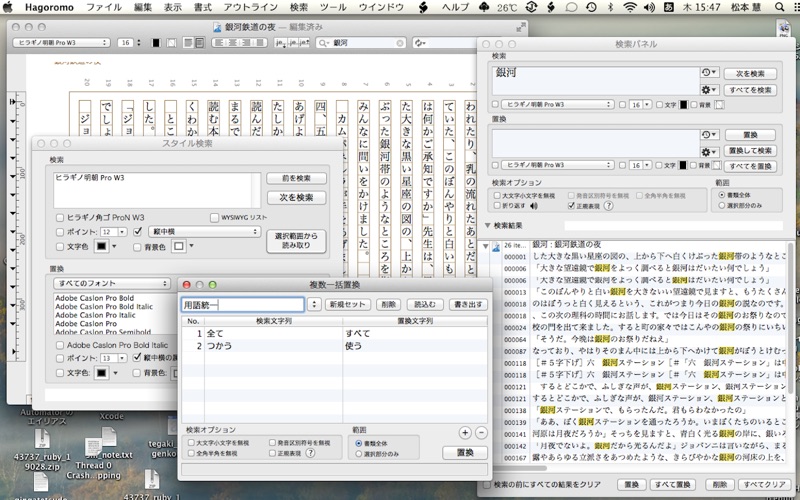Collapse the 26 items result group triangle
The image size is (800, 500).
tap(485, 246)
